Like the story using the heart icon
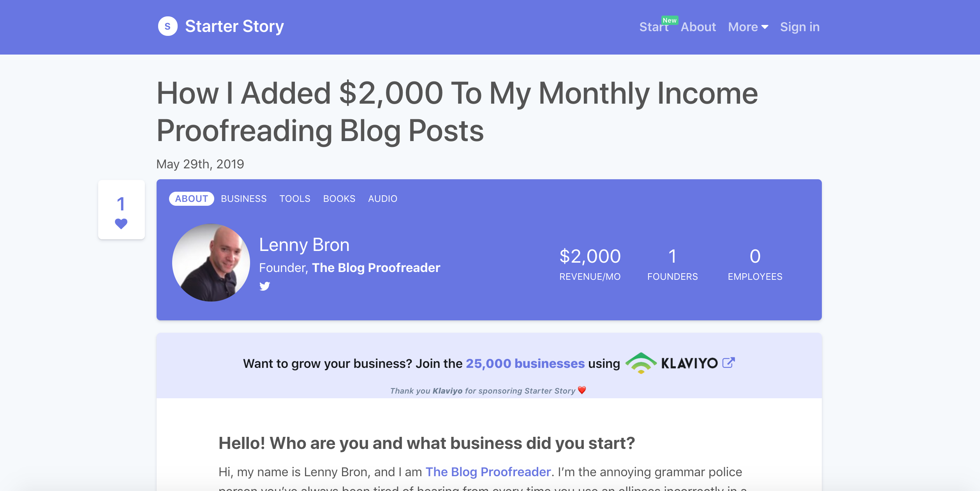The height and width of the screenshot is (491, 980). coord(121,223)
